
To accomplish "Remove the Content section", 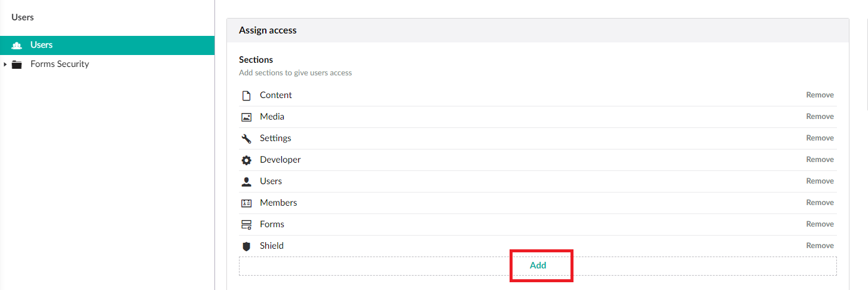I will (x=820, y=95).
